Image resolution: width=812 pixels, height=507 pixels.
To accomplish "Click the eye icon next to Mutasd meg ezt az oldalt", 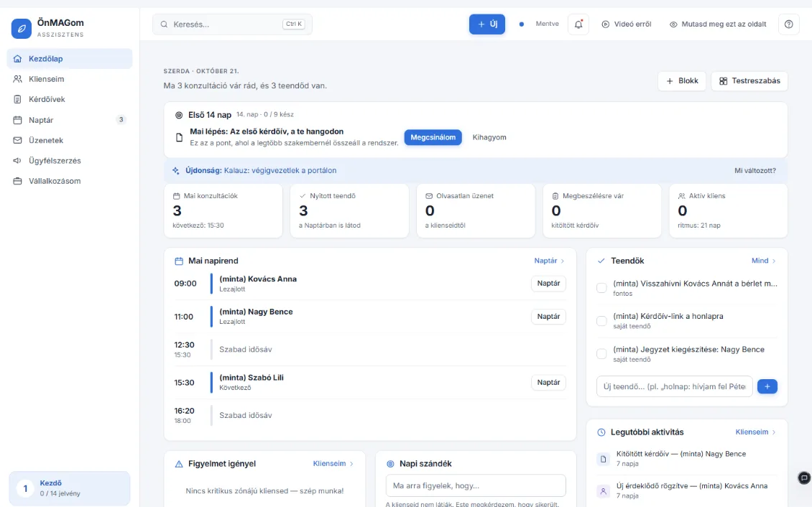I will click(x=673, y=24).
